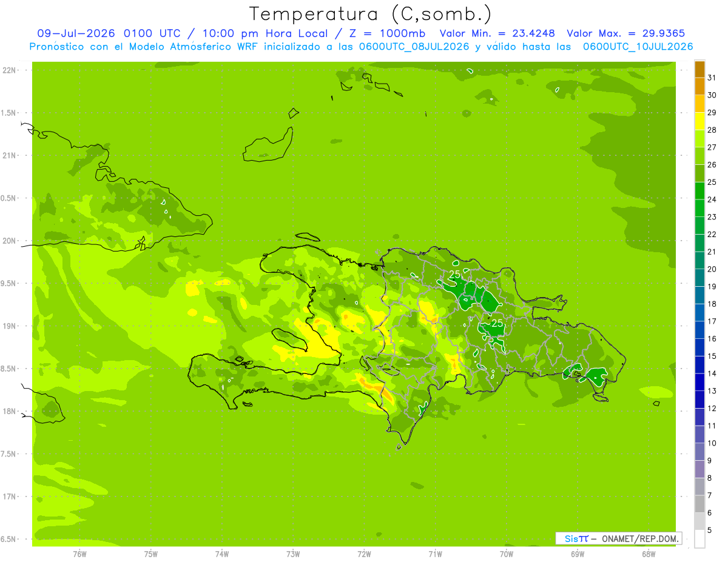Click the '17N' latitude axis label
This screenshot has height=562, width=728.
pyautogui.click(x=8, y=497)
